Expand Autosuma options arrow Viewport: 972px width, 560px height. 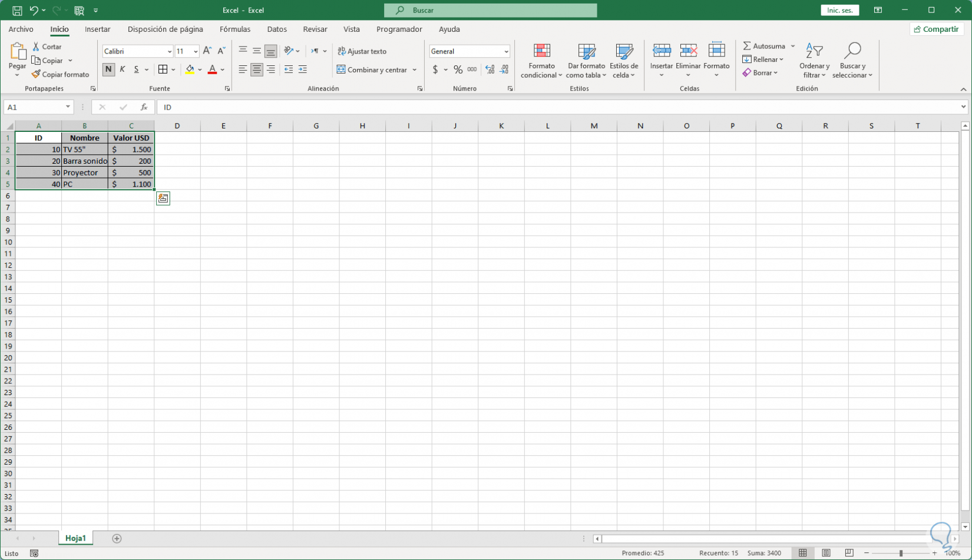pos(793,46)
